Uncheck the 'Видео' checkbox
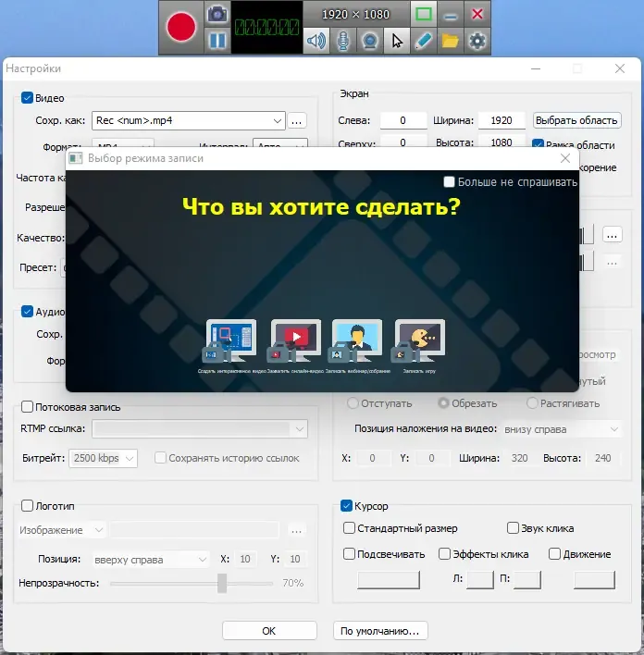Viewport: 644px width, 655px height. [x=27, y=98]
